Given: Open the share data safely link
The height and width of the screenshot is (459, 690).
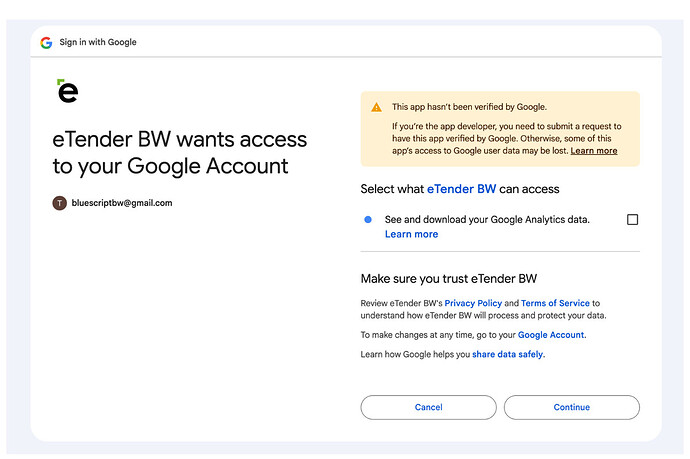Looking at the screenshot, I should point(507,354).
